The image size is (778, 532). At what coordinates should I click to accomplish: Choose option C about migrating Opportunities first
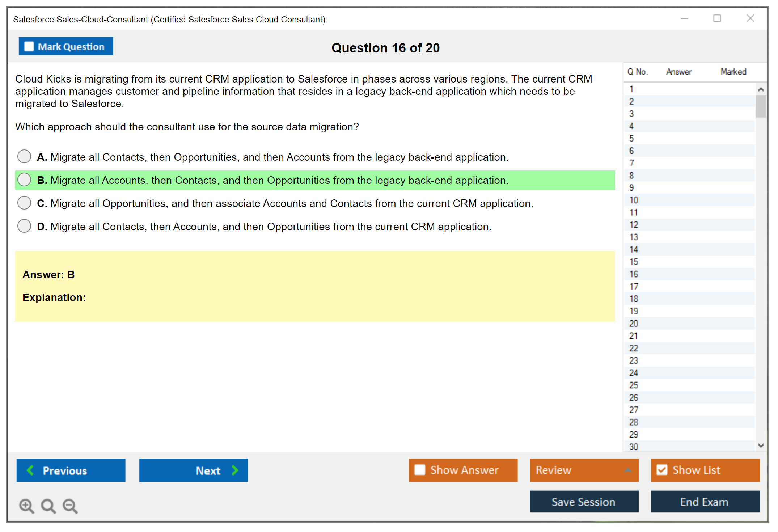pos(24,203)
